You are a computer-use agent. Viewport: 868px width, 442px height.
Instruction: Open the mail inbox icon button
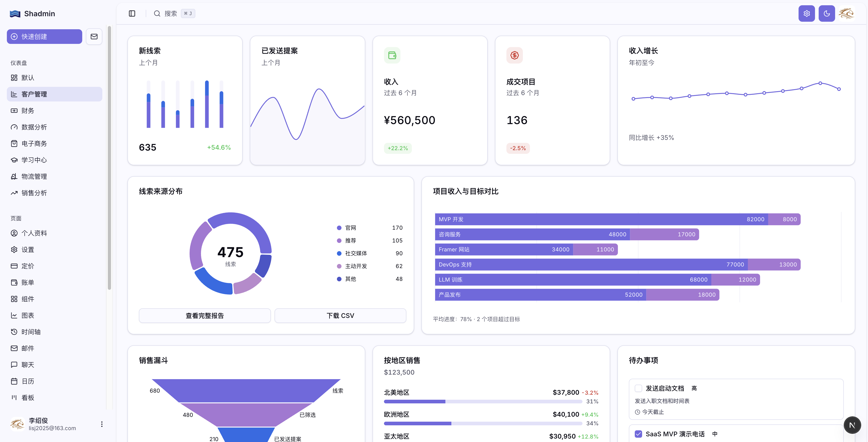[94, 36]
